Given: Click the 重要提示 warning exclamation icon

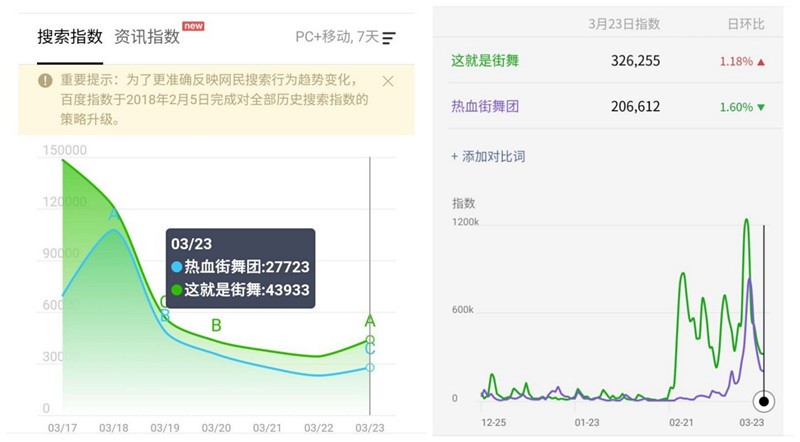Looking at the screenshot, I should tap(45, 81).
